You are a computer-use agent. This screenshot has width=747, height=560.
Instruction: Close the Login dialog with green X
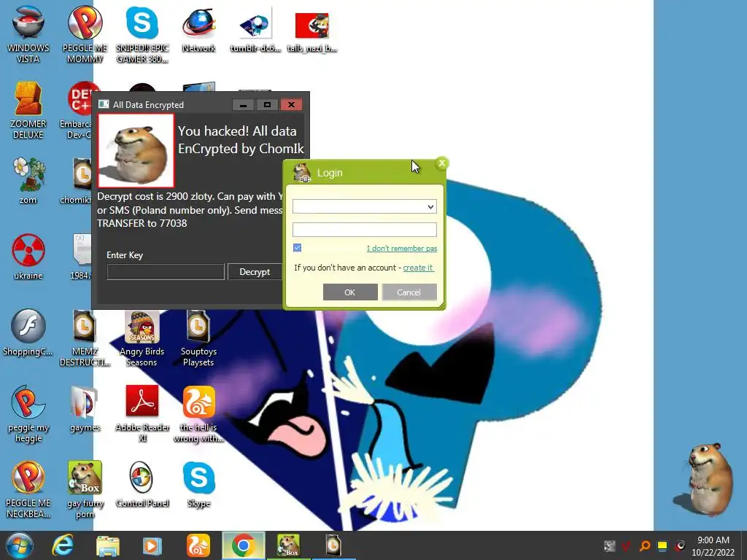point(441,163)
